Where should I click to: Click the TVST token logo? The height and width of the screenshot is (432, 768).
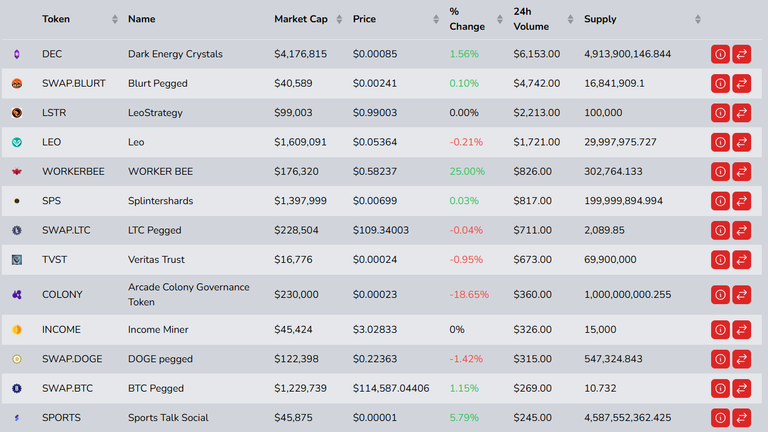(x=17, y=260)
